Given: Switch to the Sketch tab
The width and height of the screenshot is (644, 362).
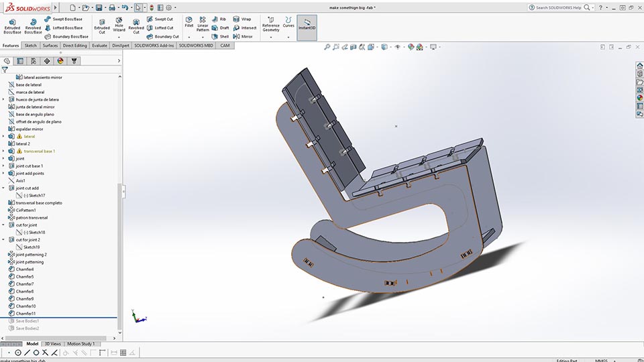Looking at the screenshot, I should [x=30, y=46].
